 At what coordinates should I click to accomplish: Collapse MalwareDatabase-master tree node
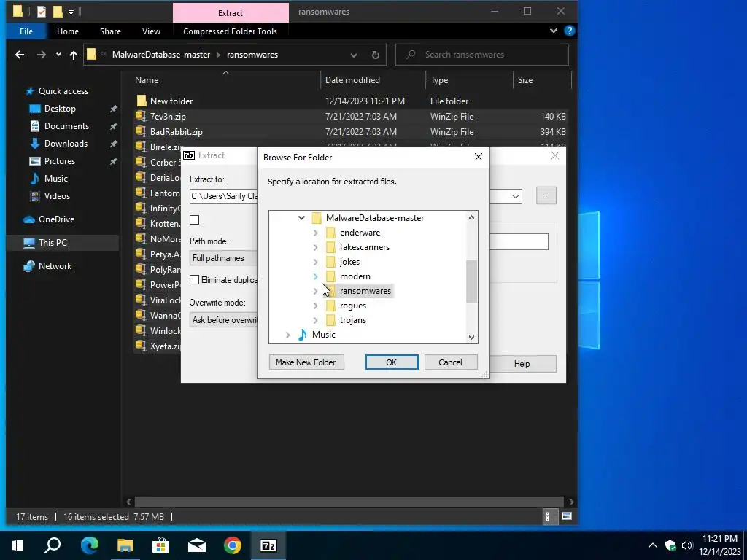(x=301, y=218)
